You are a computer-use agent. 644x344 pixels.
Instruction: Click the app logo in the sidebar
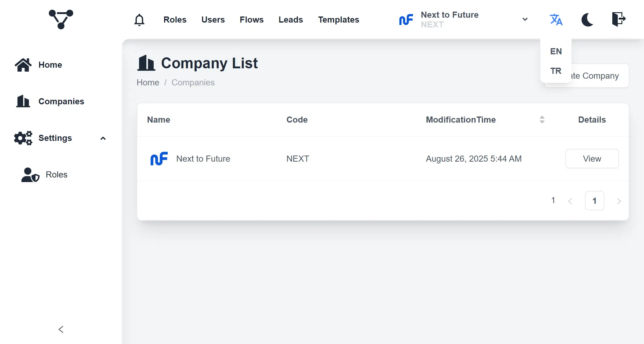point(61,19)
